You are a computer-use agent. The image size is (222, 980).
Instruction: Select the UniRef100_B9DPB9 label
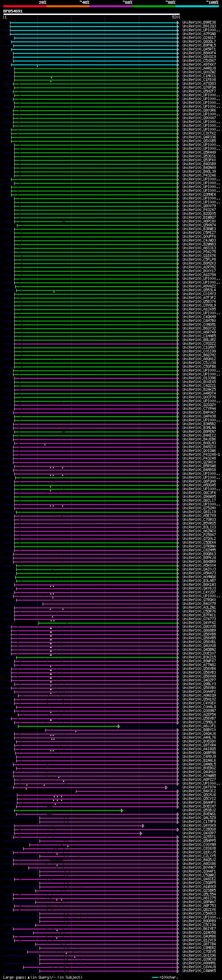(x=199, y=921)
